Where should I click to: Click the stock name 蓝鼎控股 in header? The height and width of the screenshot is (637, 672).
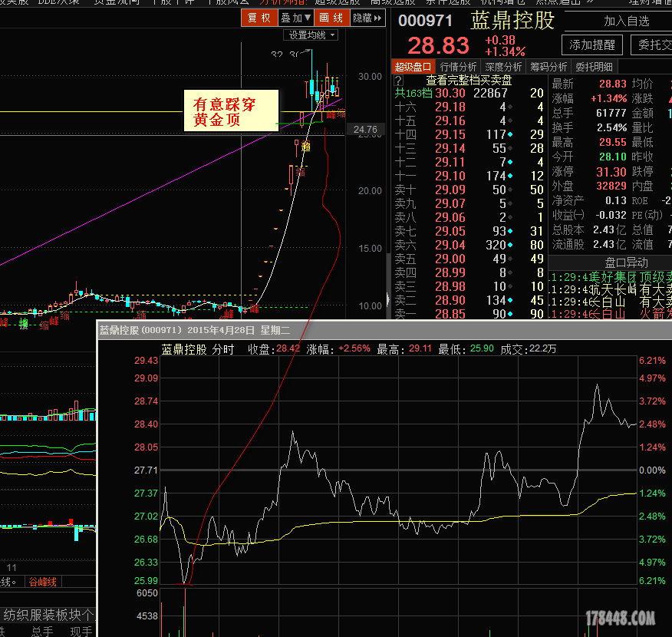tap(512, 21)
